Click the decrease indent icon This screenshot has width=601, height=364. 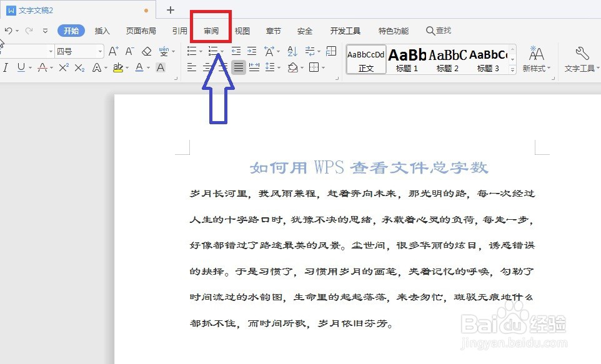click(x=237, y=50)
